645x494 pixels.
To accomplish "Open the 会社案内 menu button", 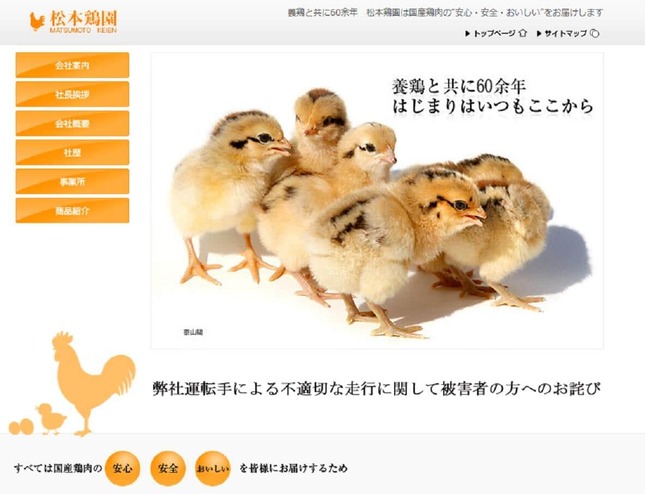I will pyautogui.click(x=72, y=65).
